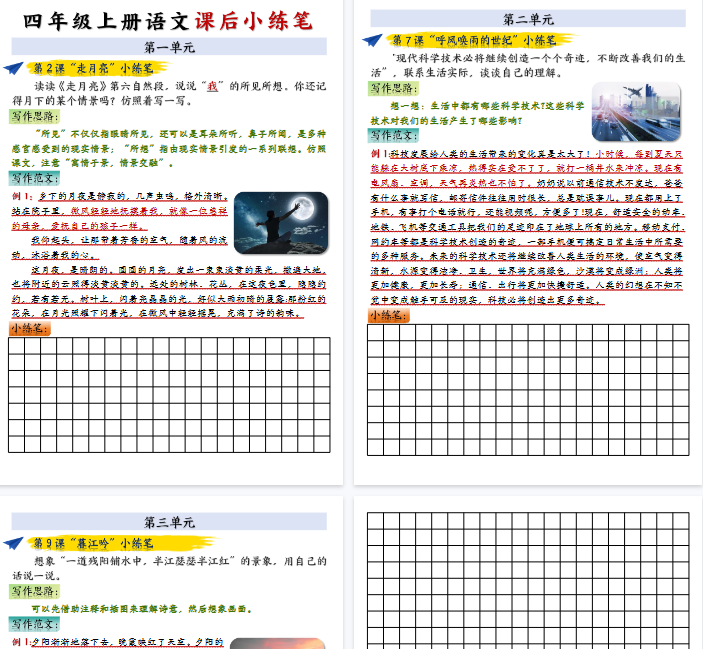Click the 第二单元 section header bar

coord(528,18)
